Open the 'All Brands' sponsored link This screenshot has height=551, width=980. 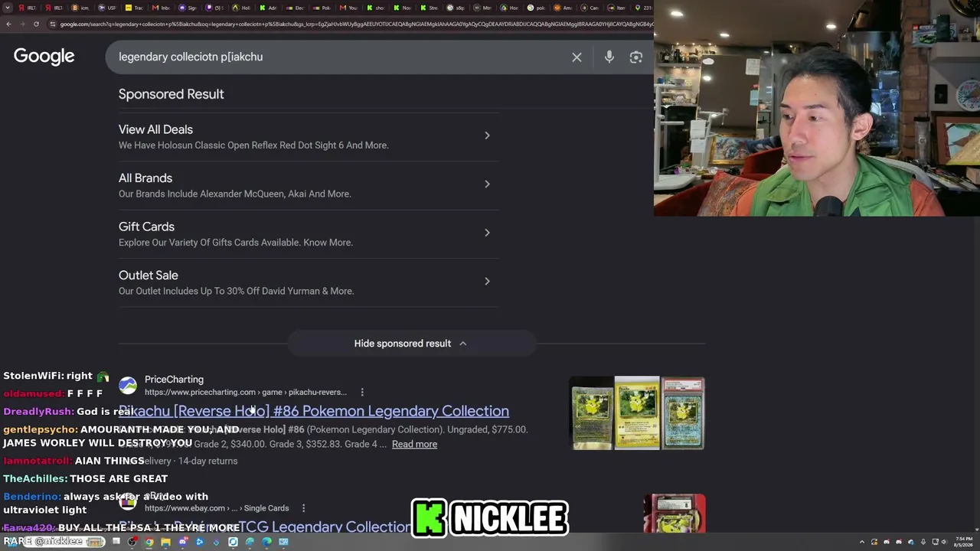pyautogui.click(x=145, y=178)
